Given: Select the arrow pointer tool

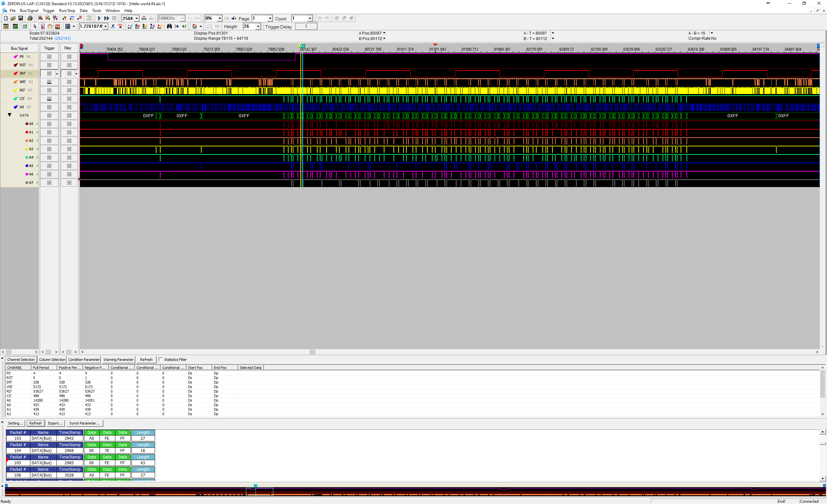Looking at the screenshot, I should [35, 26].
